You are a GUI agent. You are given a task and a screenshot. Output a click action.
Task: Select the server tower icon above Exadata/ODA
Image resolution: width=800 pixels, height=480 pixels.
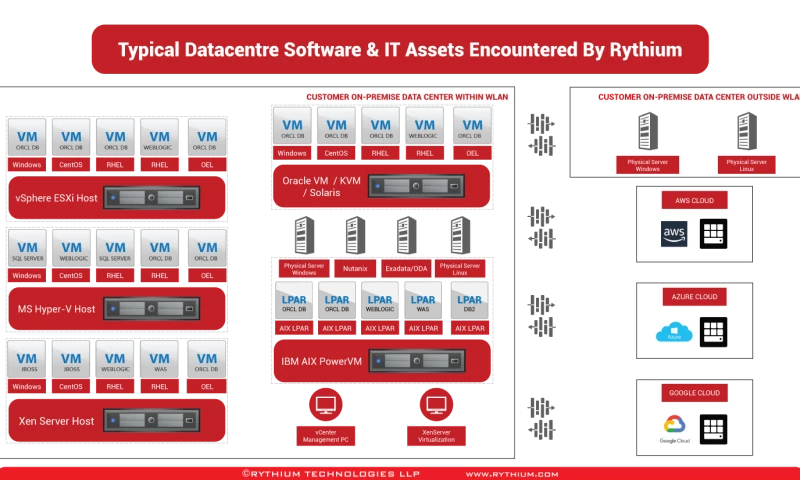407,236
